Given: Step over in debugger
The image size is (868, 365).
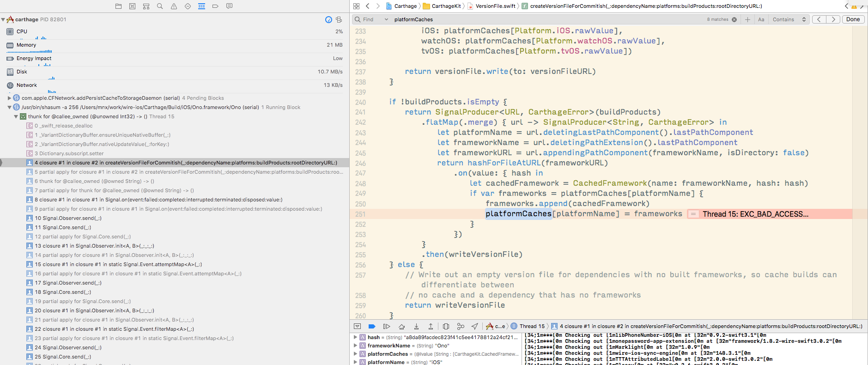Looking at the screenshot, I should [x=401, y=326].
